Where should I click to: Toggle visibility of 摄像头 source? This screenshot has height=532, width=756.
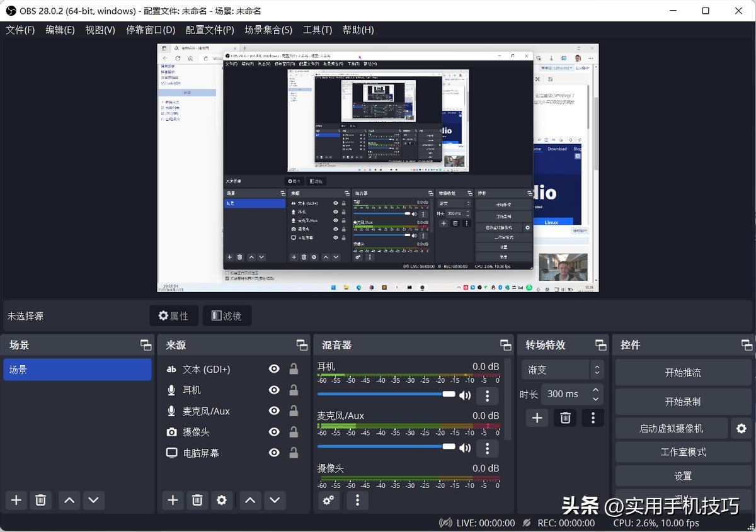[274, 432]
